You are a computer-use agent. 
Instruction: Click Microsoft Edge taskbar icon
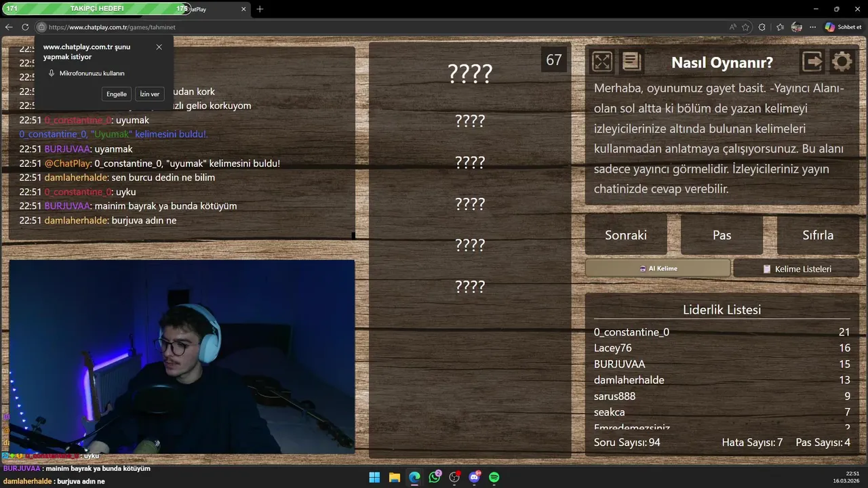coord(414,477)
